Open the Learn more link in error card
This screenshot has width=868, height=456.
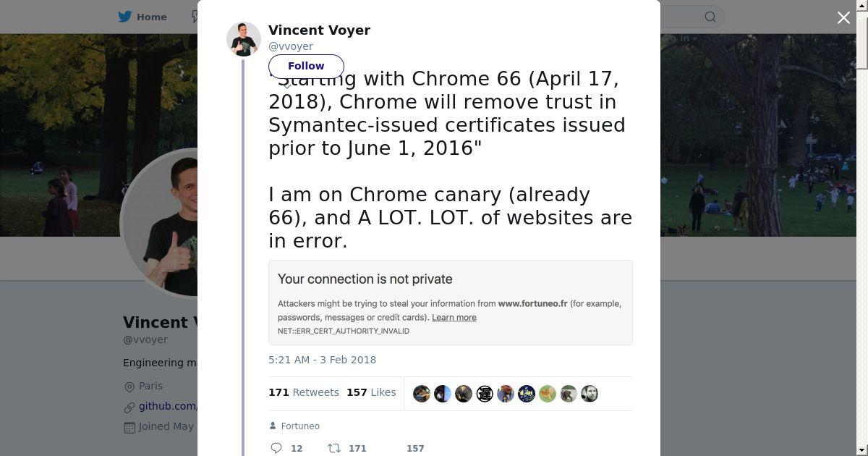click(x=454, y=318)
